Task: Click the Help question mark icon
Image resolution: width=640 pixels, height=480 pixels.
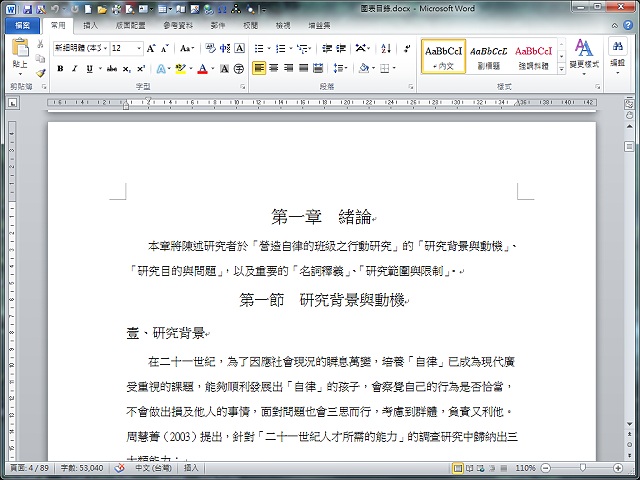Action: (x=628, y=25)
